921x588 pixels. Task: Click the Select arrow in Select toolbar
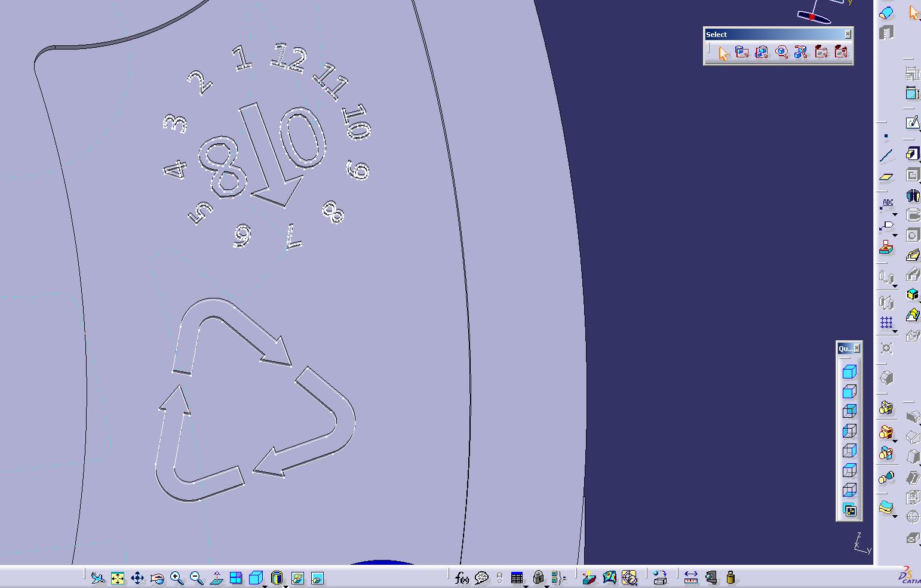click(x=723, y=53)
